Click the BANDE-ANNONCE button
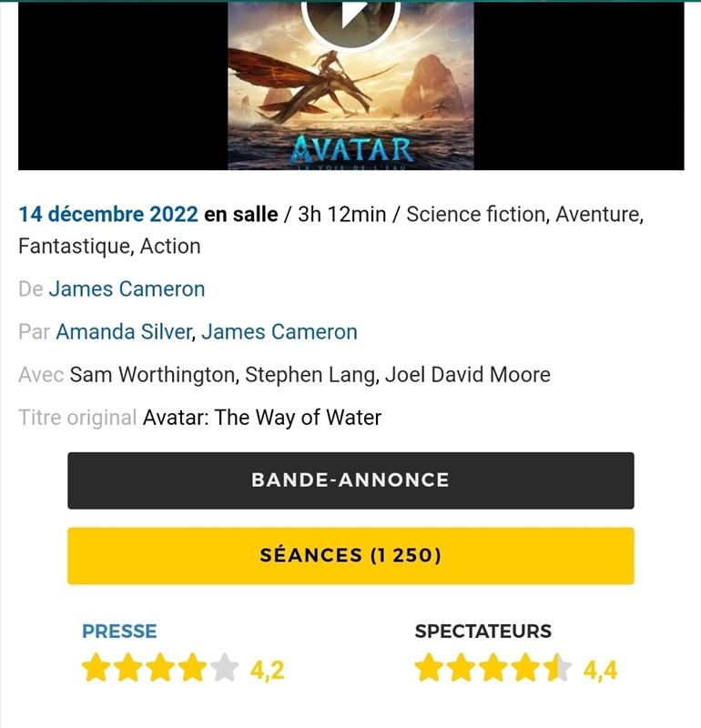This screenshot has height=728, width=701. (350, 480)
